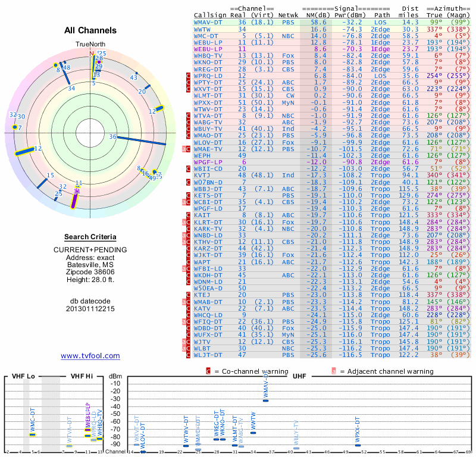Image resolution: width=476 pixels, height=457 pixels.
Task: Click the warning icon beside WLJT-DT
Action: 189,355
